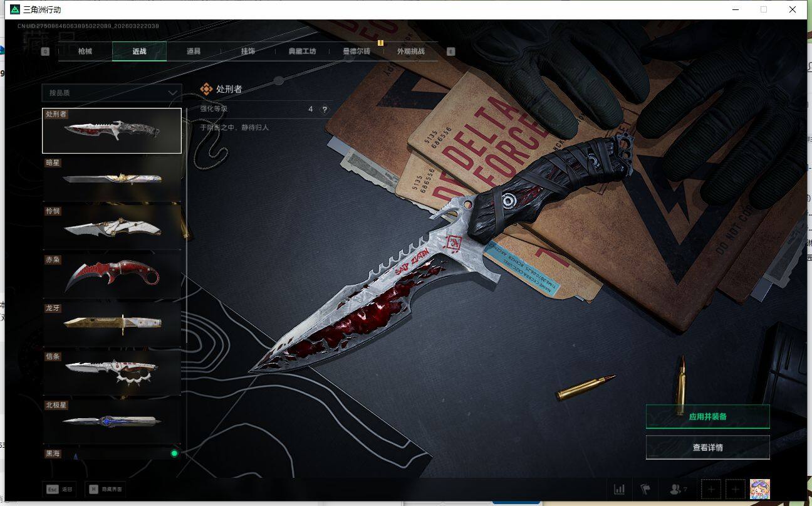Click the second plus squad slot
This screenshot has height=506, width=812.
(735, 489)
